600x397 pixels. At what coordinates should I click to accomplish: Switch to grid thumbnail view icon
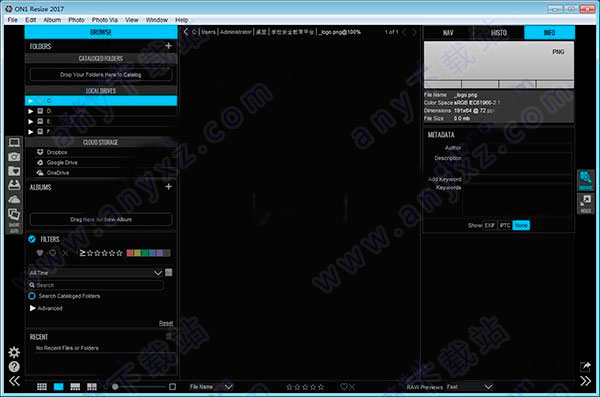(x=42, y=387)
